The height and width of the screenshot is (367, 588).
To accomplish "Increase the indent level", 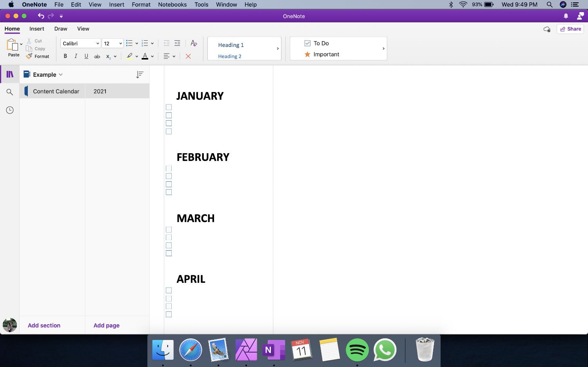I will point(177,43).
